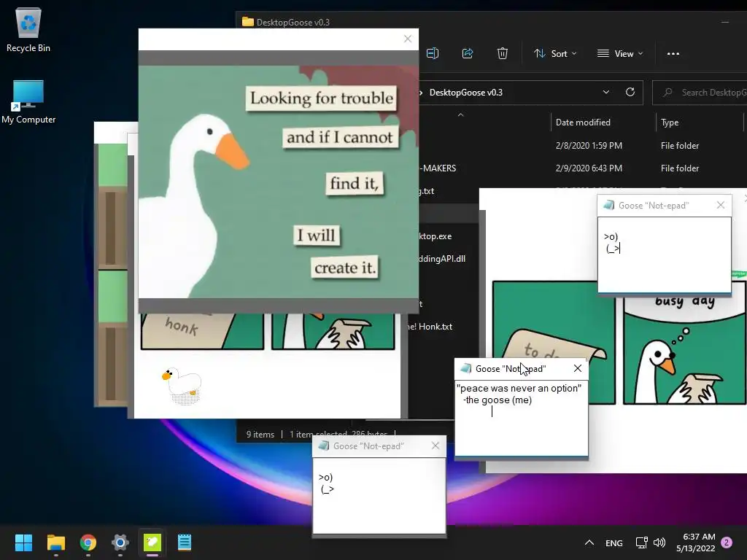The width and height of the screenshot is (747, 560).
Task: Click the 9 items status bar text
Action: click(x=260, y=435)
